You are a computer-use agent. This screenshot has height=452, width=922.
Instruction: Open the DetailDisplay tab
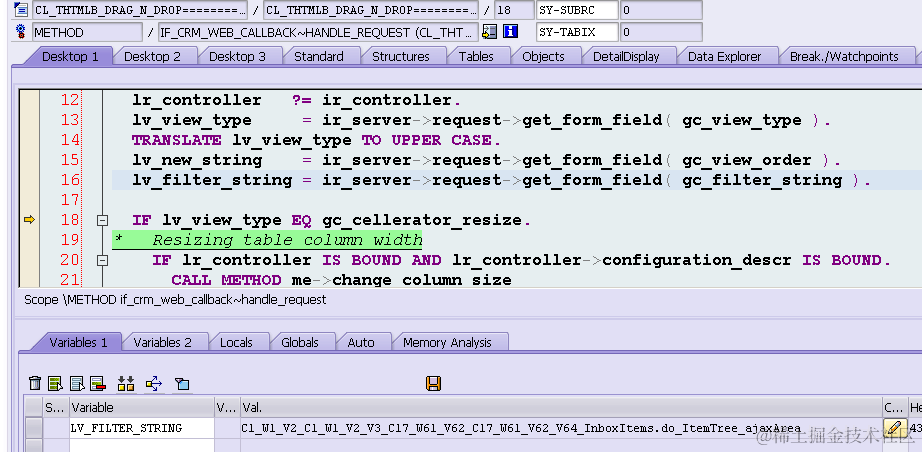(626, 56)
